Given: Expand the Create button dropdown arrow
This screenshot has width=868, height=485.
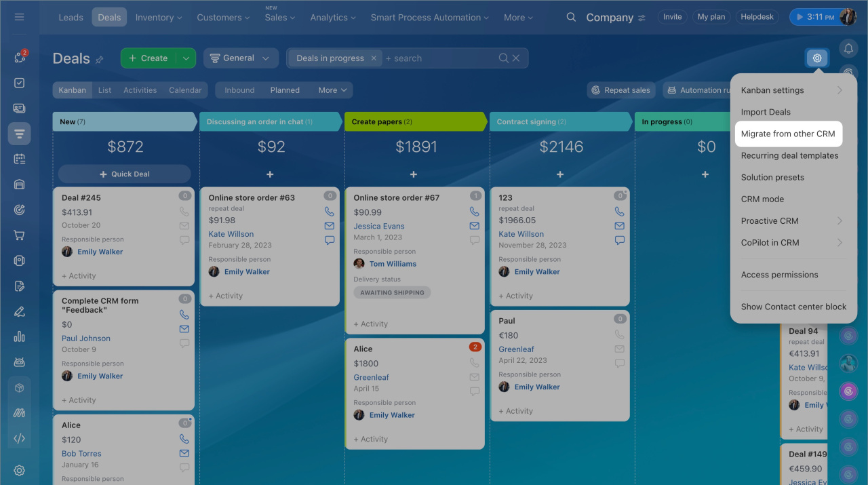Looking at the screenshot, I should pos(186,58).
